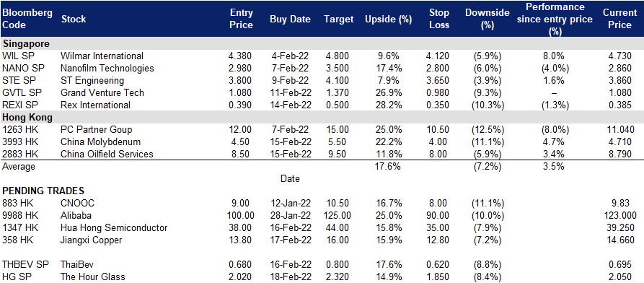The height and width of the screenshot is (283, 644).
Task: Click ST Engineering performance value 1.6%
Action: tap(554, 81)
